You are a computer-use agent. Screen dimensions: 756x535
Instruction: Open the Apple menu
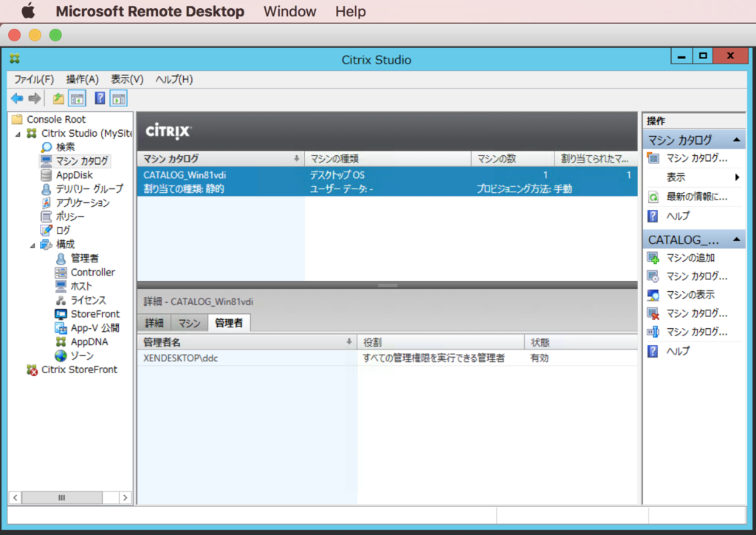pyautogui.click(x=29, y=10)
